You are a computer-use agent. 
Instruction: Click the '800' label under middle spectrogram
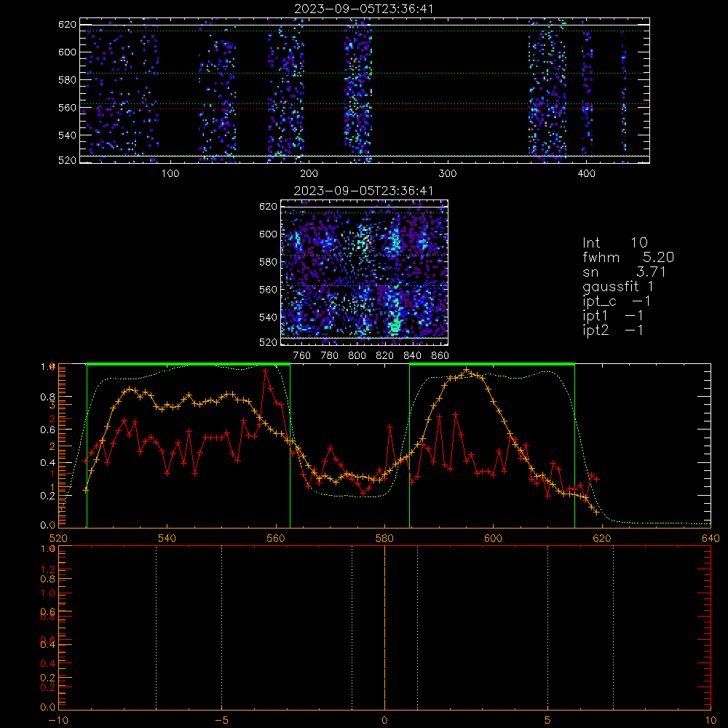pos(357,356)
